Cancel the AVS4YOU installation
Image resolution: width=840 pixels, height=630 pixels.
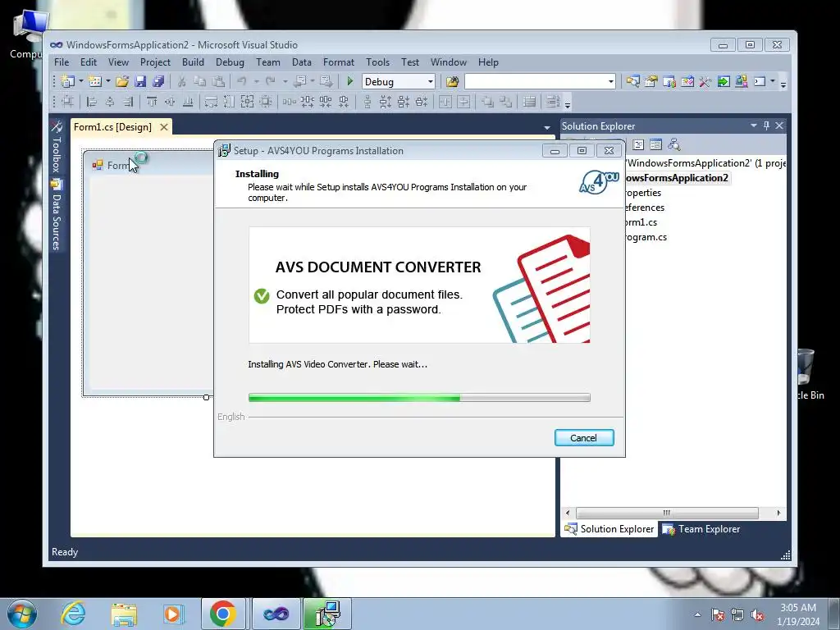pyautogui.click(x=584, y=438)
